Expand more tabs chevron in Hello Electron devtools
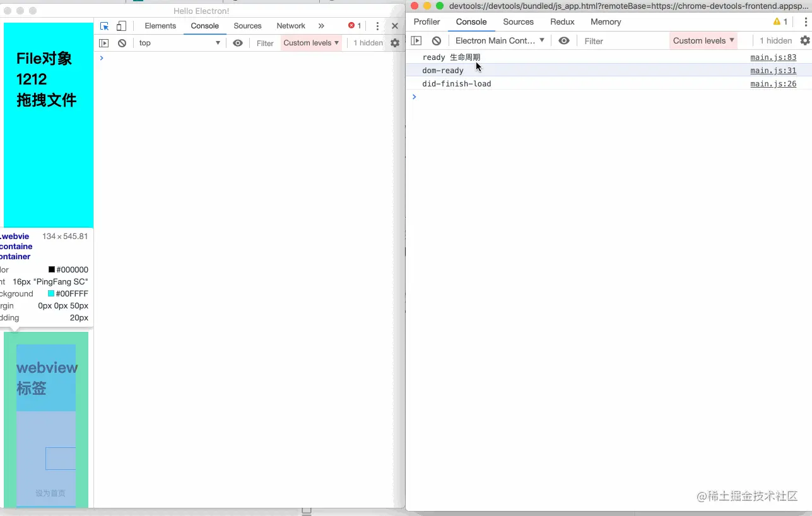The width and height of the screenshot is (812, 516). (x=321, y=26)
